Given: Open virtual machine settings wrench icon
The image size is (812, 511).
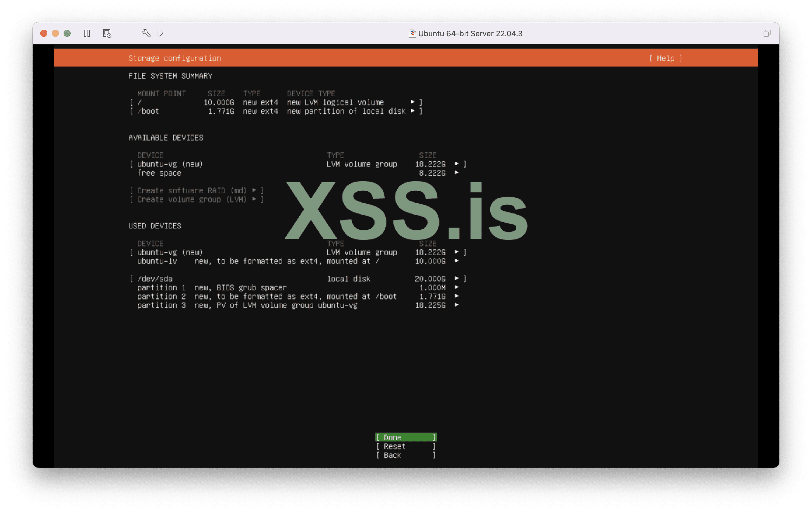Looking at the screenshot, I should (x=146, y=33).
